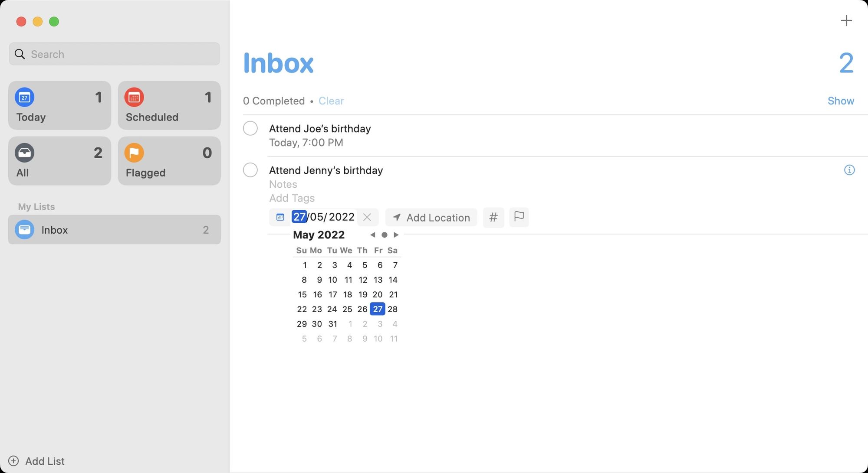The width and height of the screenshot is (868, 473).
Task: Click the hashtag tag icon
Action: pos(493,217)
